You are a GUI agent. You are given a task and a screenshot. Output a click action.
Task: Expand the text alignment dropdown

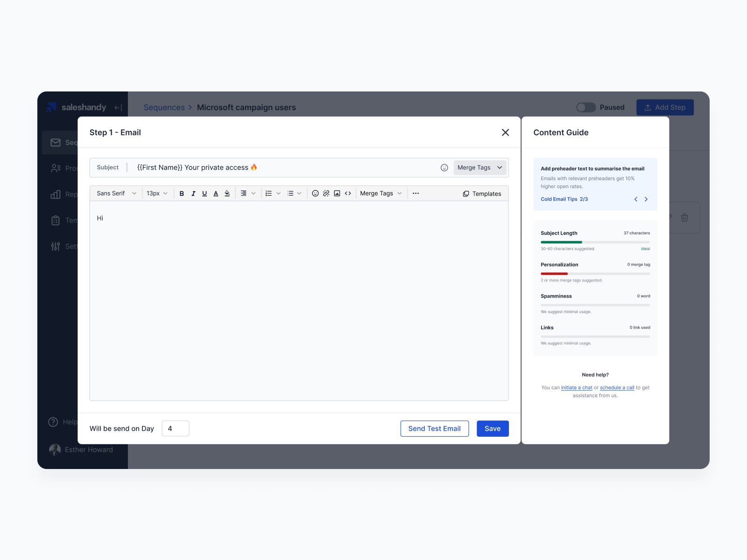[248, 193]
